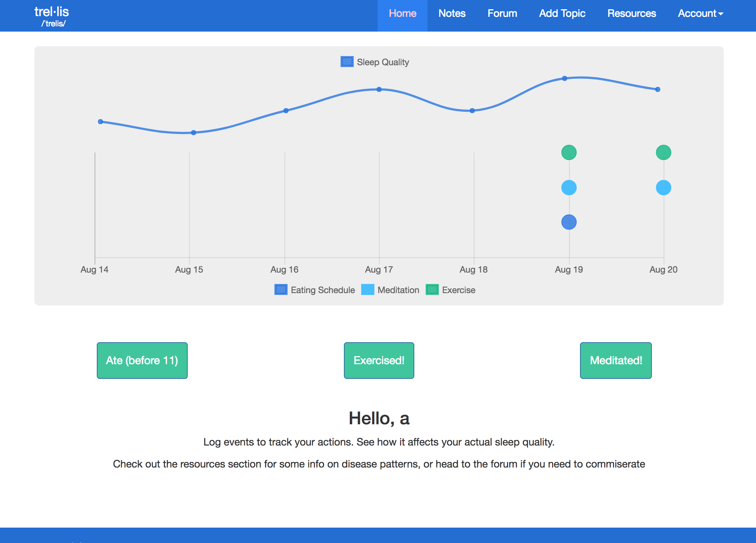Go to the Forum tab
Image resolution: width=756 pixels, height=543 pixels.
coord(502,14)
